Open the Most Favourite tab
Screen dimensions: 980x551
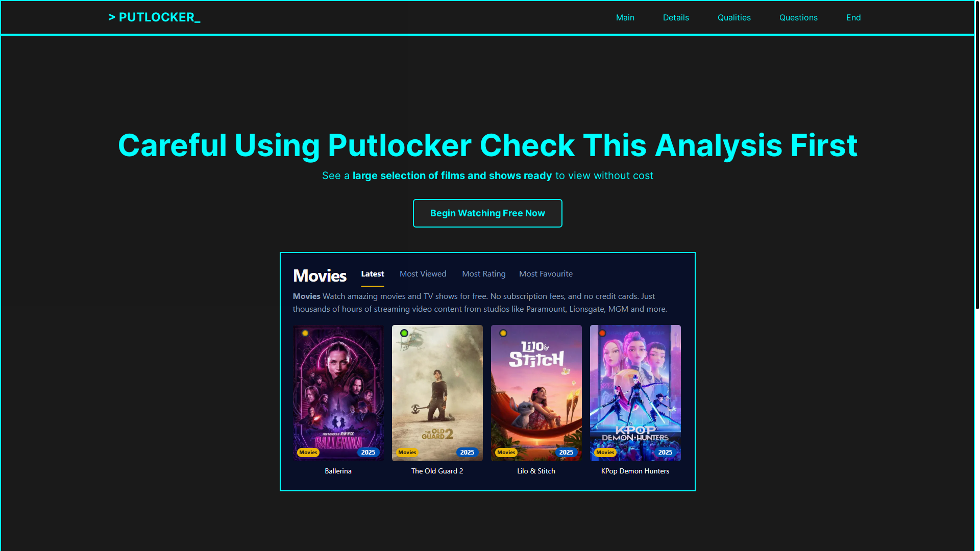[546, 274]
